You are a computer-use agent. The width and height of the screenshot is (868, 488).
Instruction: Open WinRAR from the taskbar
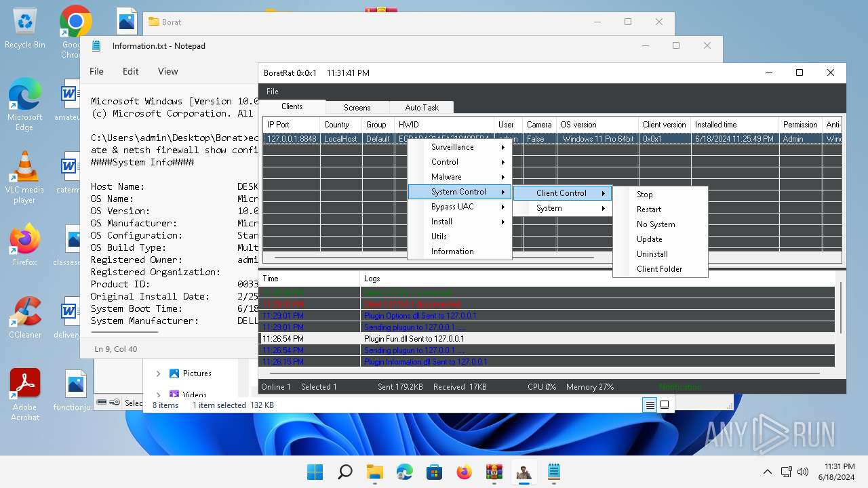click(x=494, y=472)
